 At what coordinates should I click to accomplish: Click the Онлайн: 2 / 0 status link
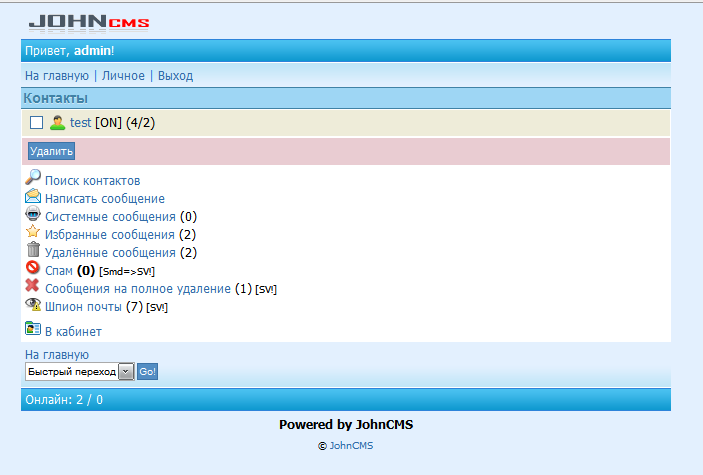point(64,400)
